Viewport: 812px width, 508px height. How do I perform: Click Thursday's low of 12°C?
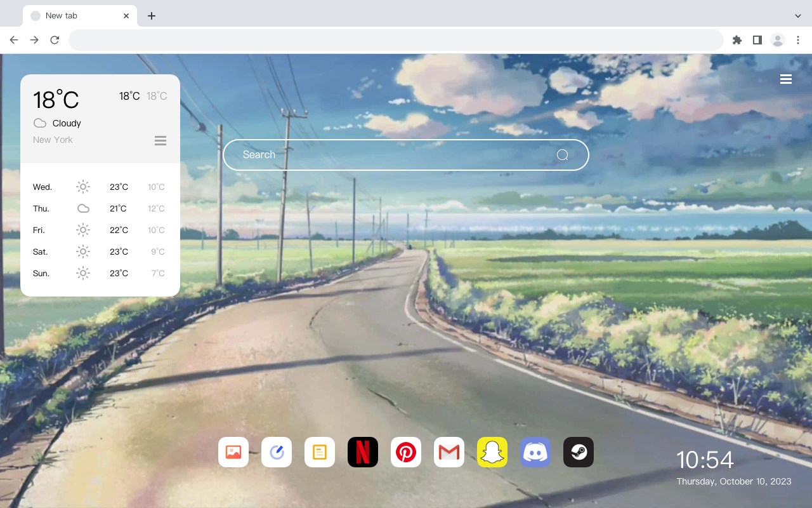(x=157, y=208)
